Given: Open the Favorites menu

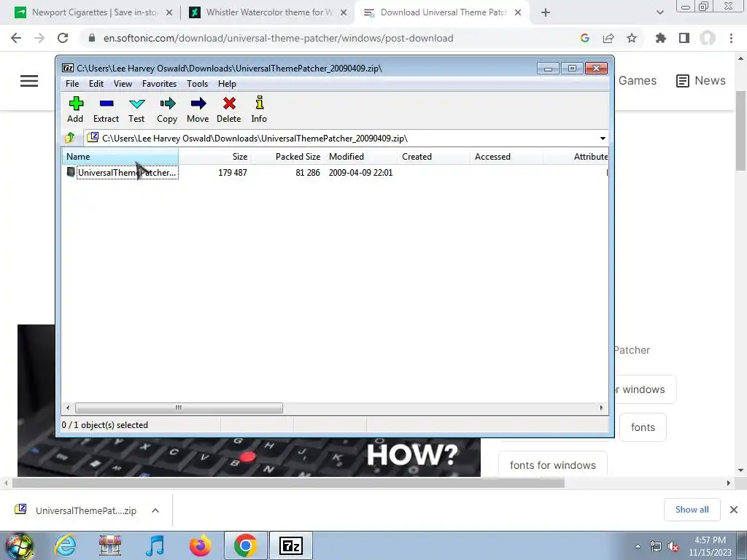Looking at the screenshot, I should pos(159,84).
